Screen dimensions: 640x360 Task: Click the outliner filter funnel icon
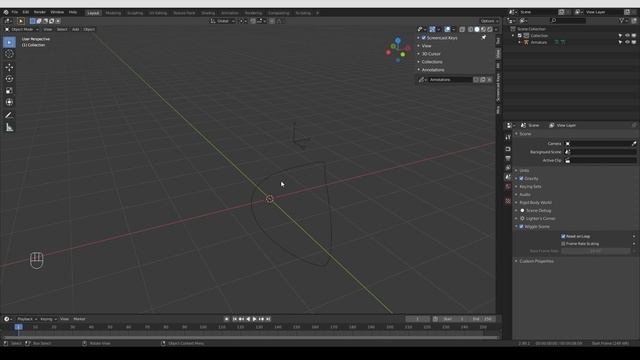(621, 20)
